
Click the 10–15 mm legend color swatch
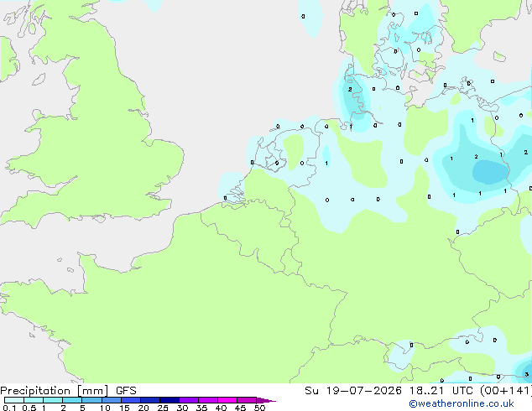111,400
